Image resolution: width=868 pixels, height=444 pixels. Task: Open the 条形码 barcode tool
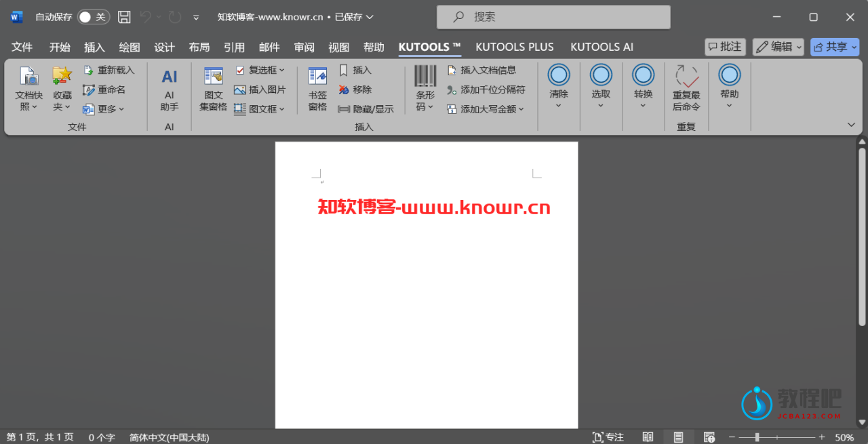click(425, 89)
